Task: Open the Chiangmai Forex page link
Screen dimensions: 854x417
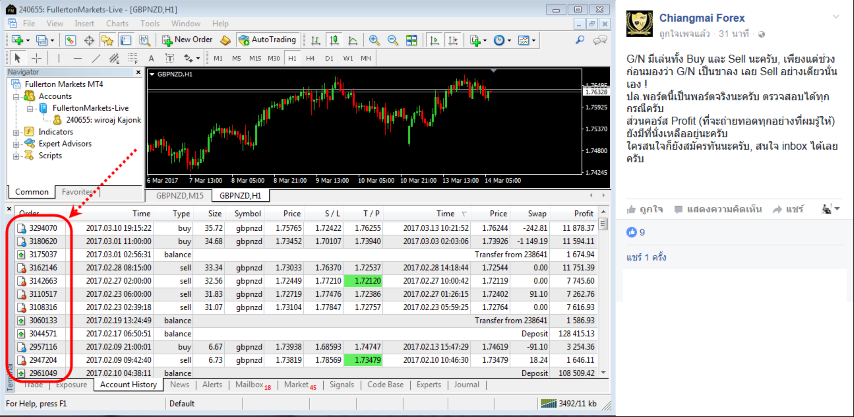Action: tap(702, 18)
